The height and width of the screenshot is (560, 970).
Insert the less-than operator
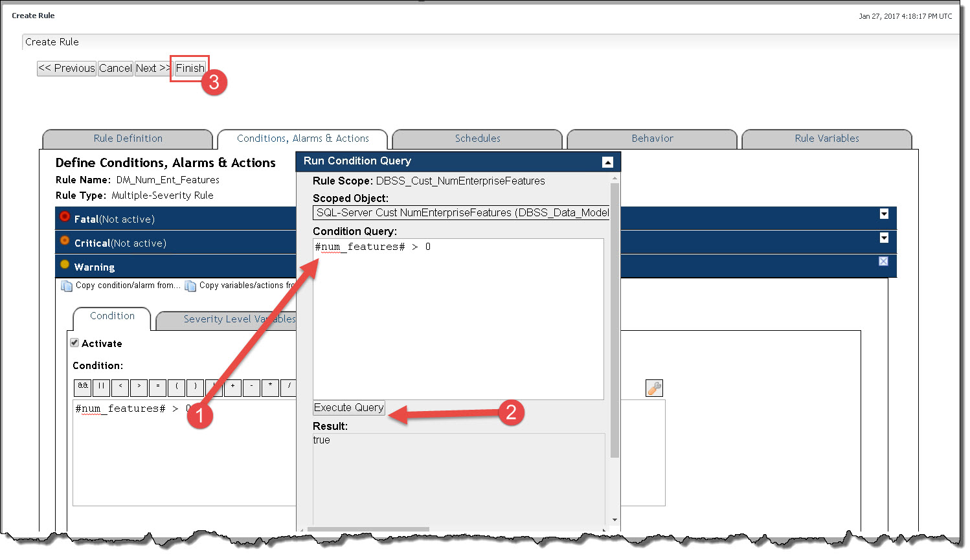click(x=120, y=387)
